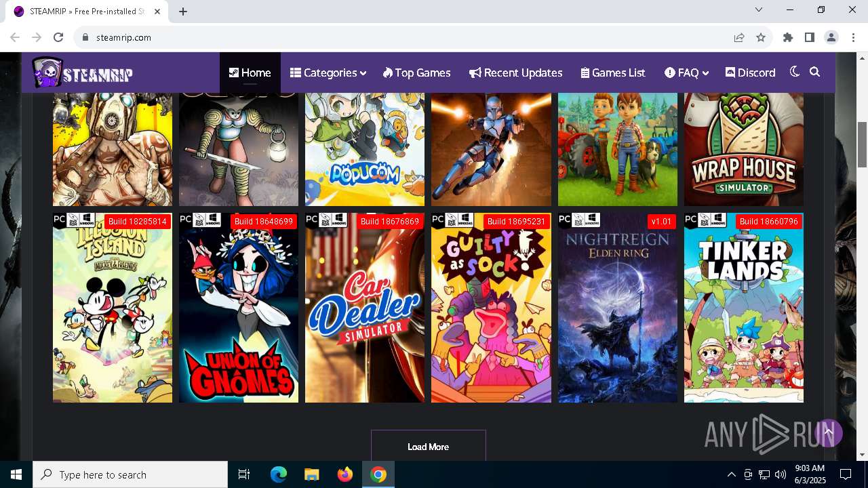Click the Load More button

(429, 446)
